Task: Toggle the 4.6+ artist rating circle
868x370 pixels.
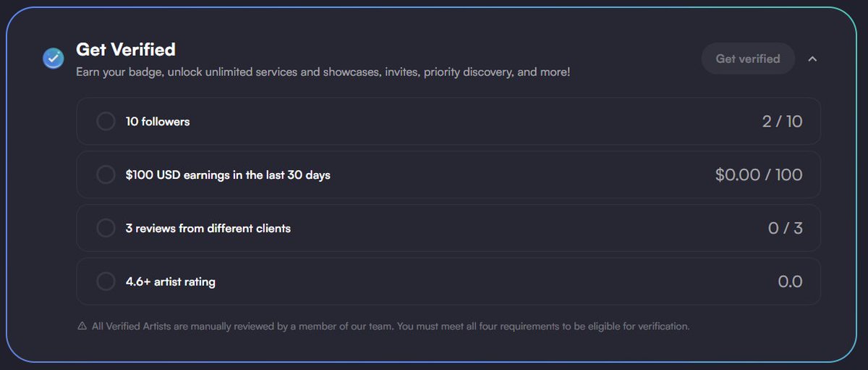Action: coord(106,282)
